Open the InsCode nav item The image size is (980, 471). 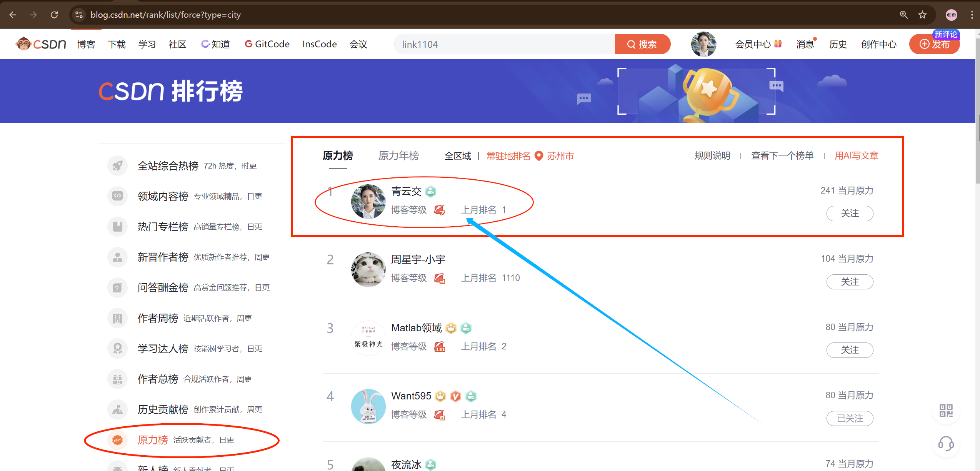click(320, 44)
